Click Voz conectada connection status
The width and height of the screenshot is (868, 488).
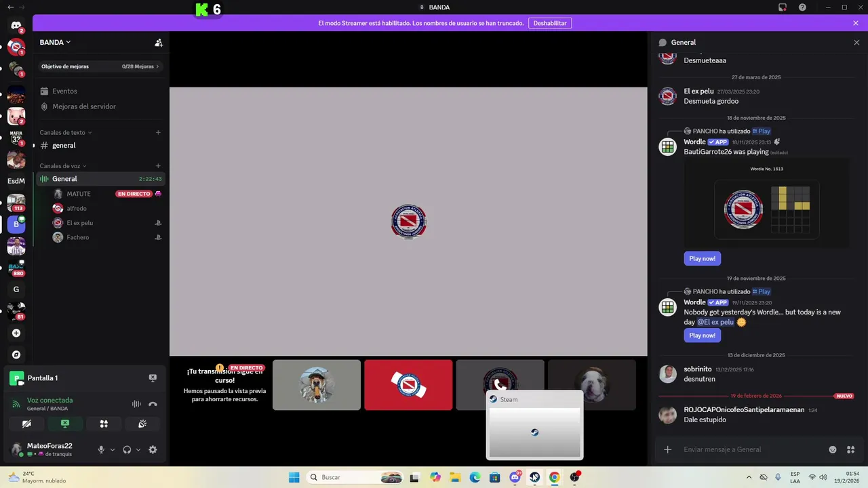50,401
